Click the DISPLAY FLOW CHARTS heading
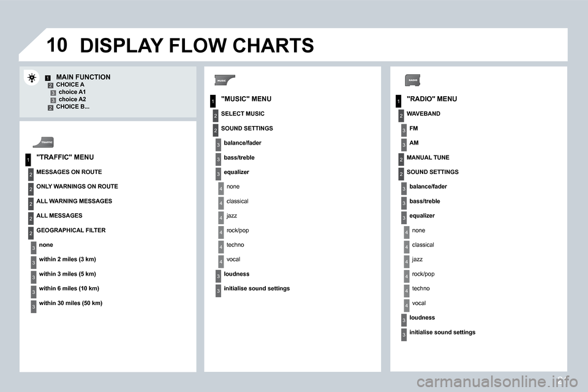 point(197,45)
